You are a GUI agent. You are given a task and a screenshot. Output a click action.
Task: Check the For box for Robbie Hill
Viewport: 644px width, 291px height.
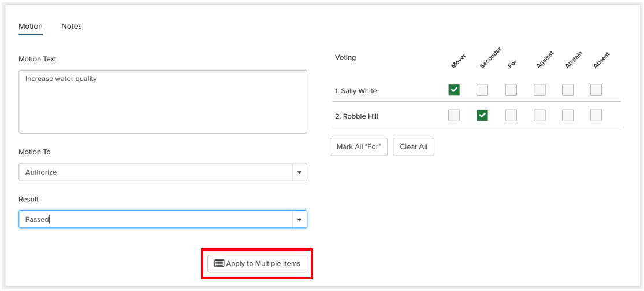pyautogui.click(x=511, y=116)
